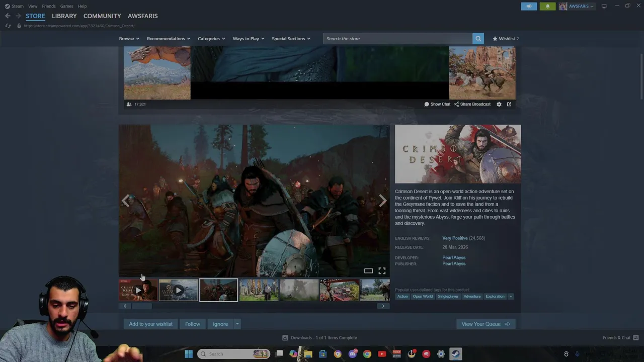
Task: Open the Steam menu
Action: pos(14,6)
